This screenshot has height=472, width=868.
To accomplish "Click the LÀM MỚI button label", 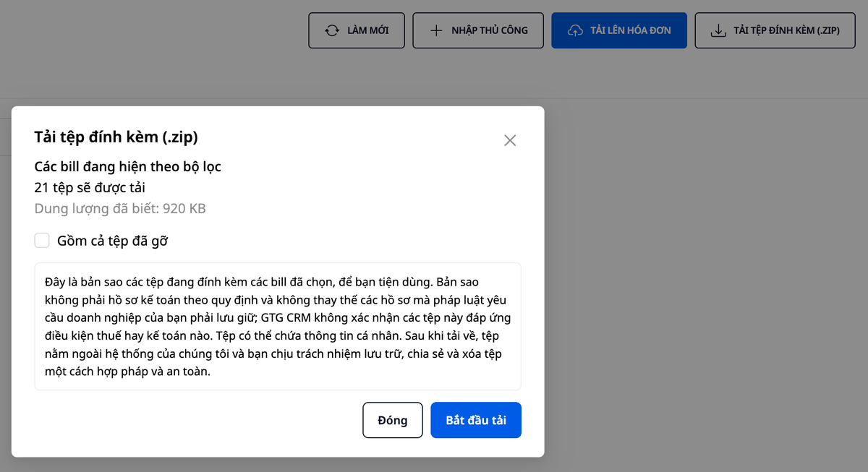I will (x=368, y=30).
